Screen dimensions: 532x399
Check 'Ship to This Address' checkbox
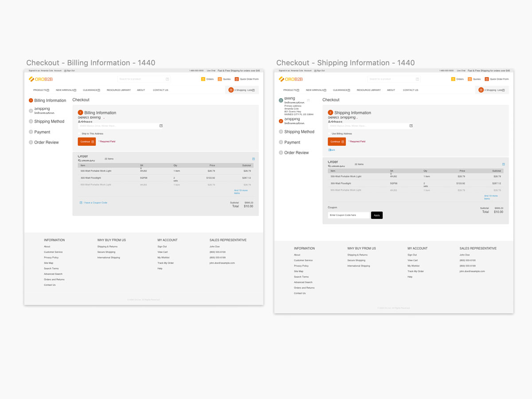[x=80, y=133]
